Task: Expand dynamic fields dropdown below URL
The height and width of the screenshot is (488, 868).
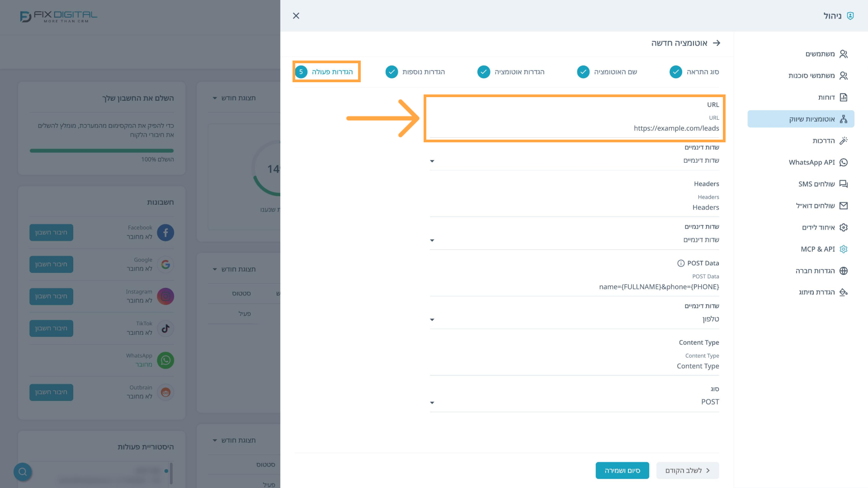Action: pyautogui.click(x=575, y=161)
